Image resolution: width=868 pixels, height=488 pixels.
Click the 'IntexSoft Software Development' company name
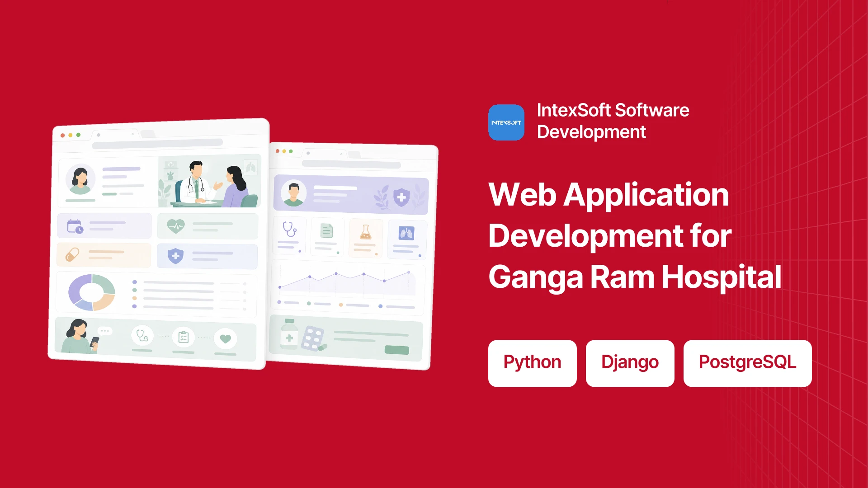[x=613, y=121]
